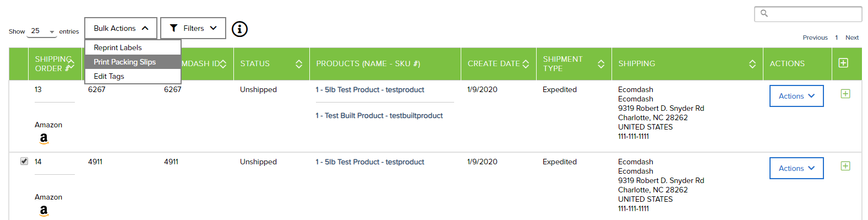Sort by Shipping column arrows
Viewport: 868px width, 220px height.
pyautogui.click(x=752, y=64)
